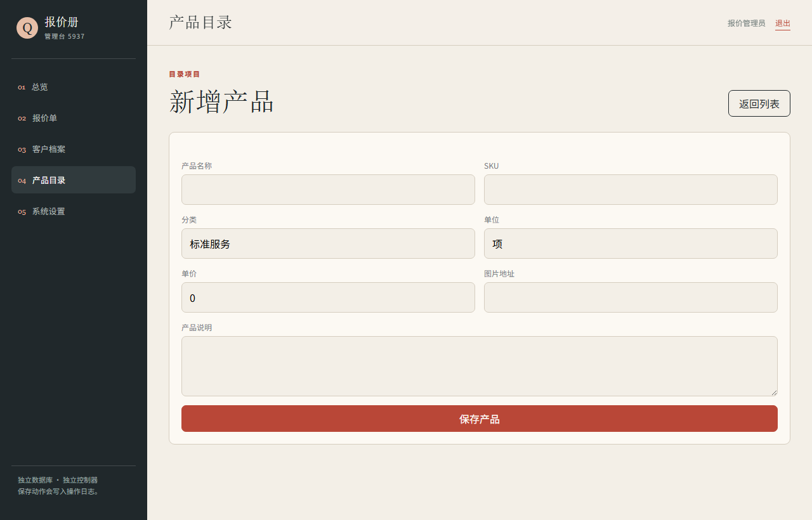Click the 退出 logout link
The height and width of the screenshot is (520, 812).
click(x=783, y=23)
